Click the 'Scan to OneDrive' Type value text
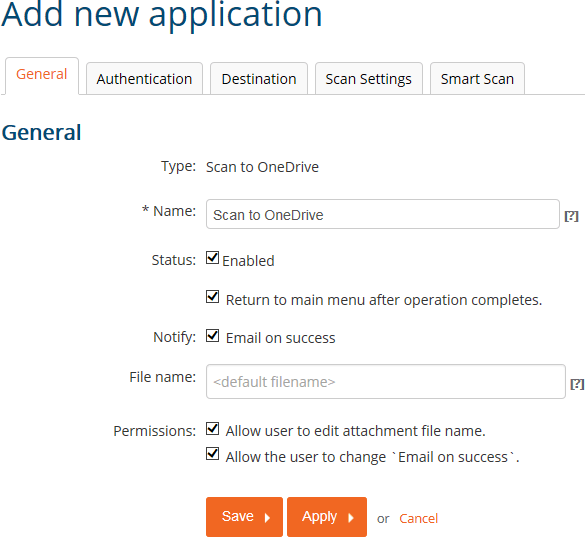This screenshot has height=537, width=585. pyautogui.click(x=262, y=167)
